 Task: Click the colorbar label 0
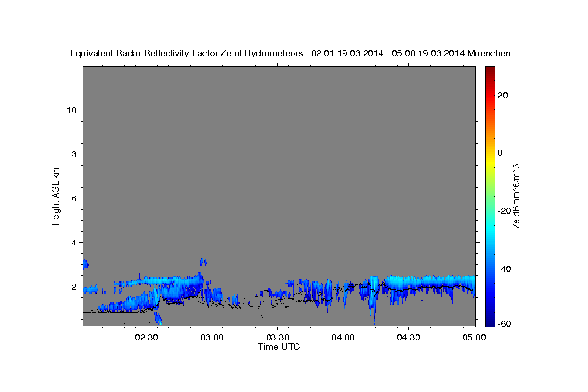click(500, 153)
